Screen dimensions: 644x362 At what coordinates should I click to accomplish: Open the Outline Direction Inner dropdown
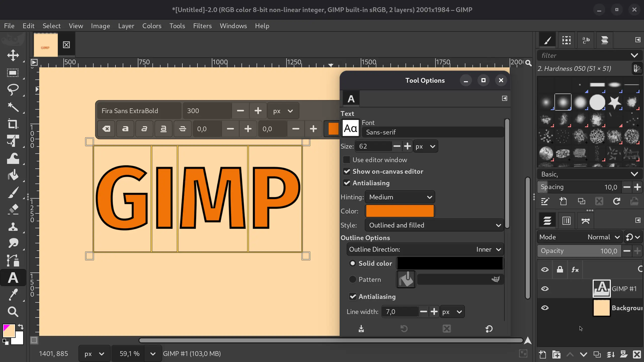pos(425,249)
